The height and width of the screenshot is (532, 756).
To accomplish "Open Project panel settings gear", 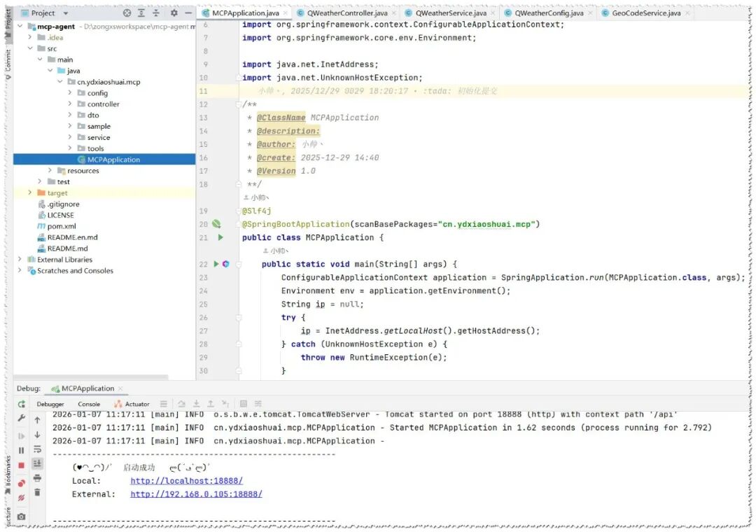I will coord(174,13).
